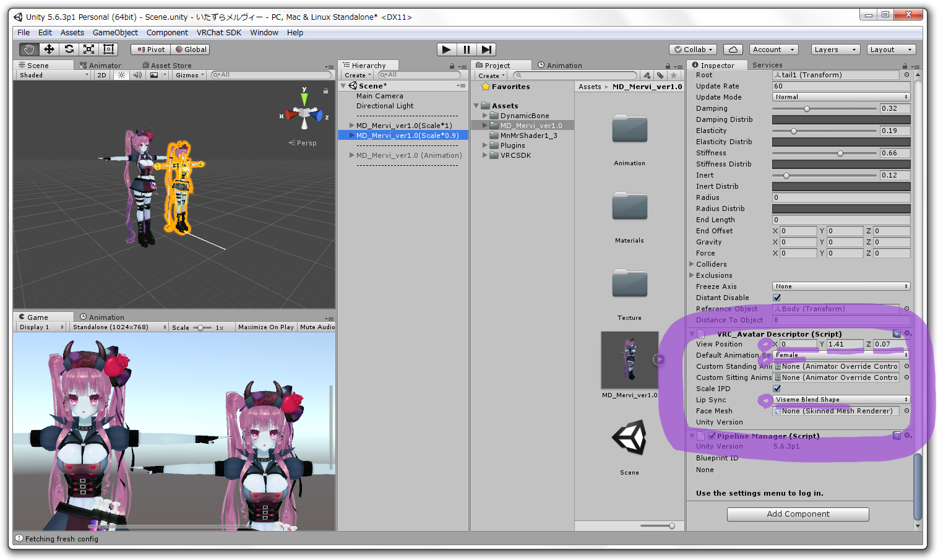Open the Shaded draw mode dropdown

click(54, 75)
